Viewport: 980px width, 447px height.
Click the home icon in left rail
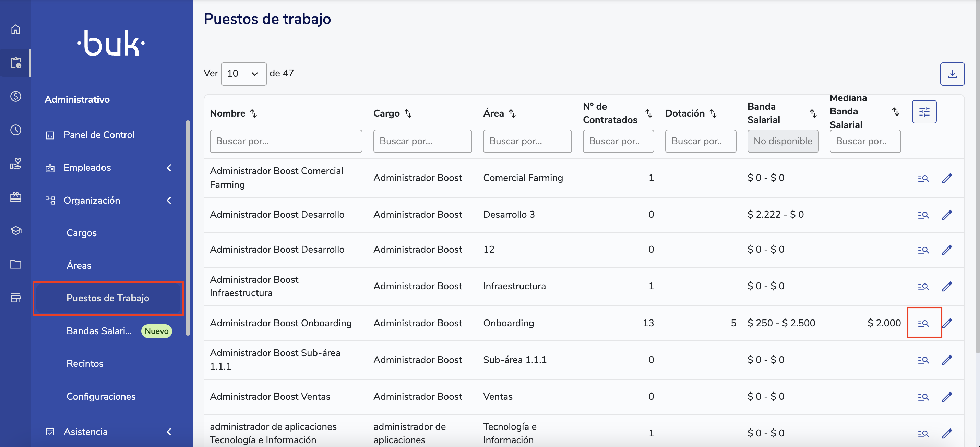15,29
